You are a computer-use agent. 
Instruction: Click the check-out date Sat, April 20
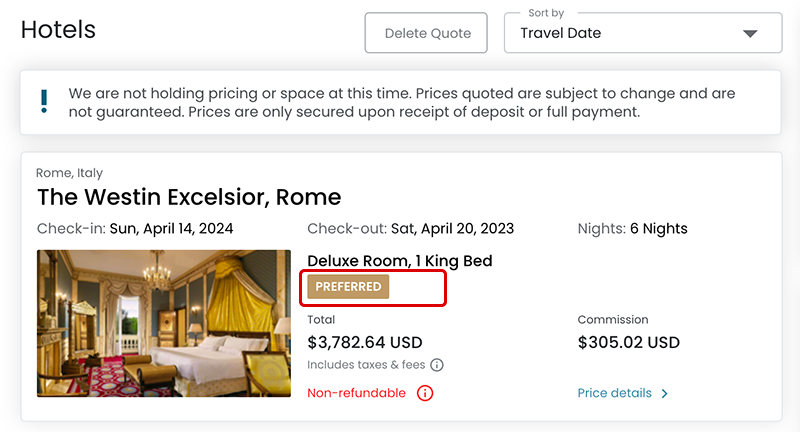[x=452, y=228]
